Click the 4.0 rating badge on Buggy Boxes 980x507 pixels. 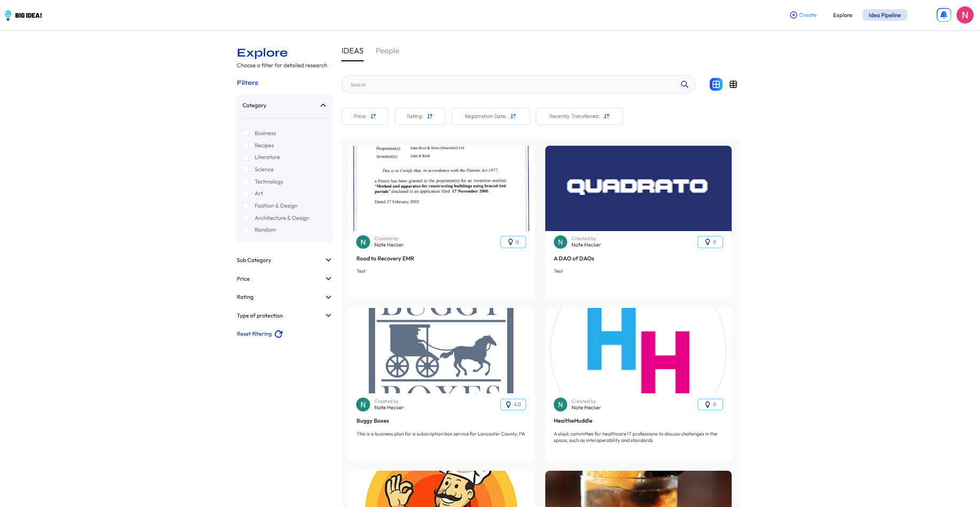(x=513, y=405)
